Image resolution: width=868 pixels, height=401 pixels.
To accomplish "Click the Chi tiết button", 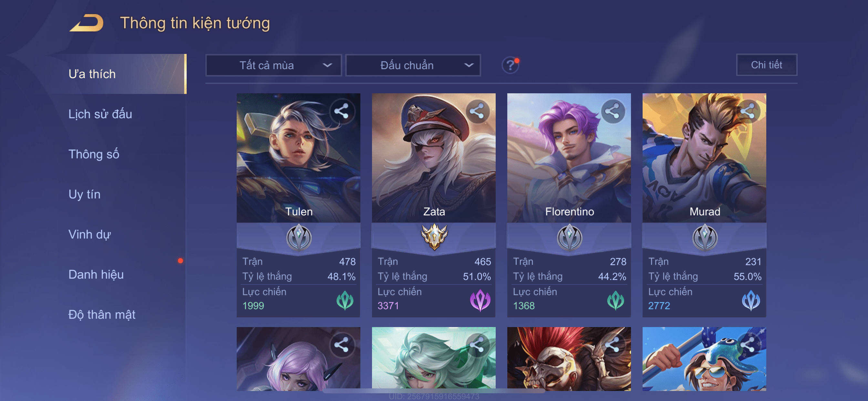I will pyautogui.click(x=766, y=65).
